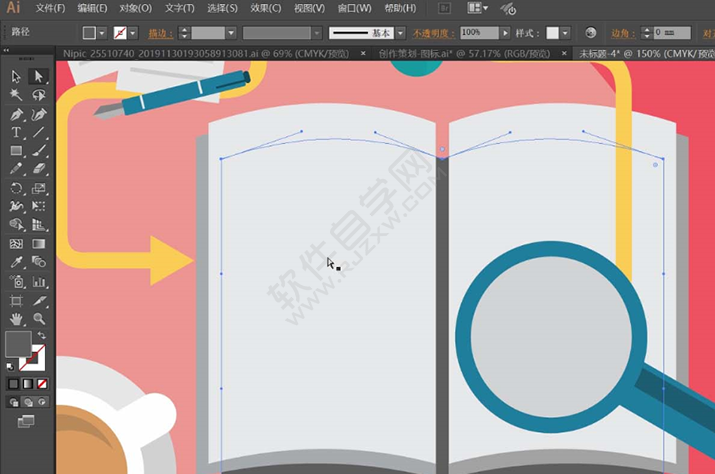715x474 pixels.
Task: Select the Direct Selection tool
Action: (39, 76)
